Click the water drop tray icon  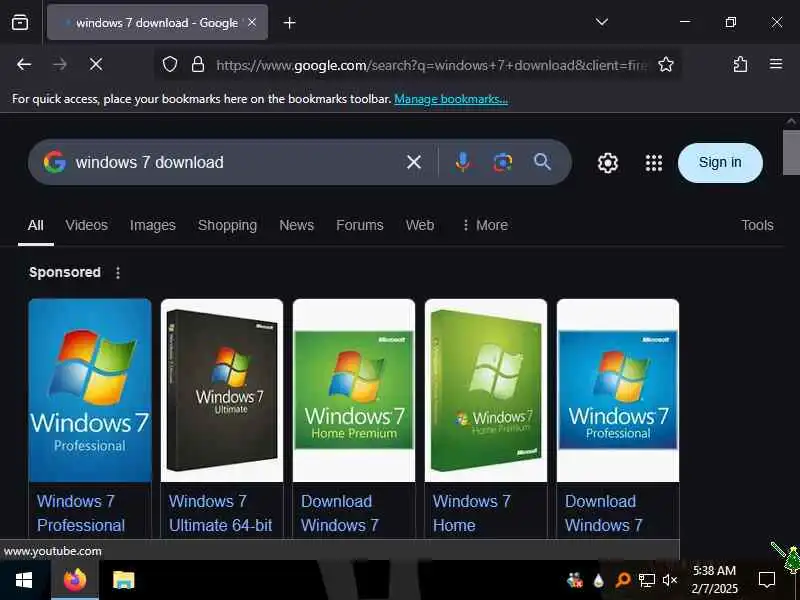[x=598, y=580]
